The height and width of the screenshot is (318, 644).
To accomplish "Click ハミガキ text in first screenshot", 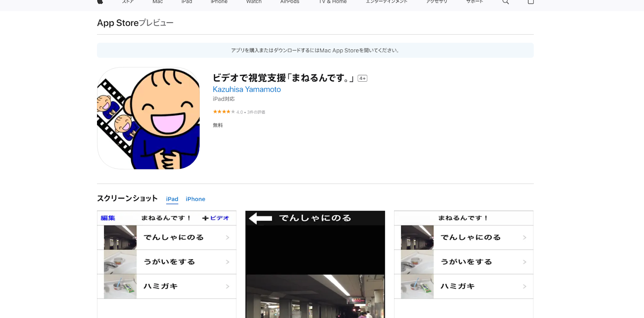I will coord(161,286).
